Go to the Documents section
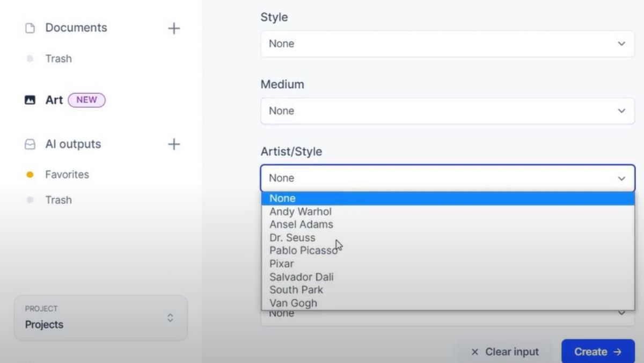This screenshot has height=363, width=644. (76, 27)
